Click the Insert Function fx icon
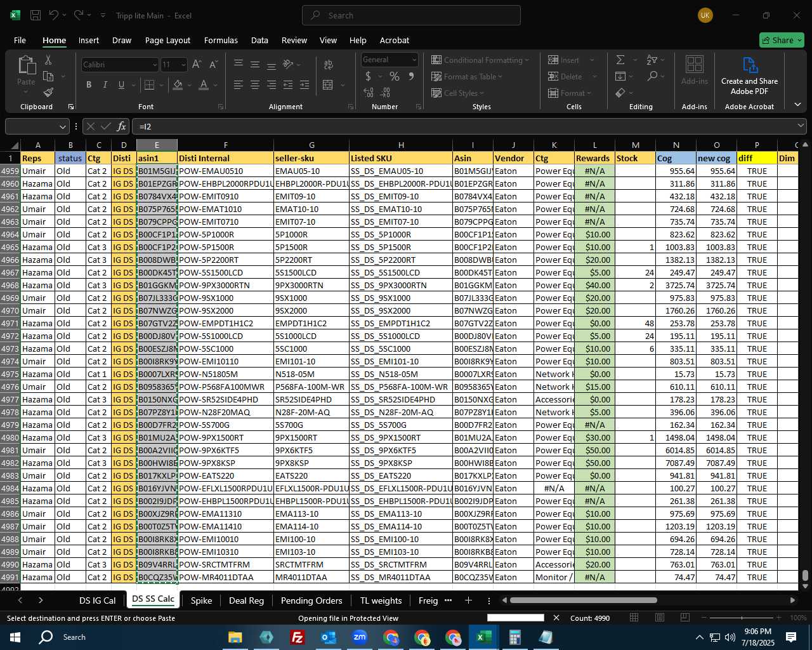Viewport: 812px width, 650px height. point(122,126)
